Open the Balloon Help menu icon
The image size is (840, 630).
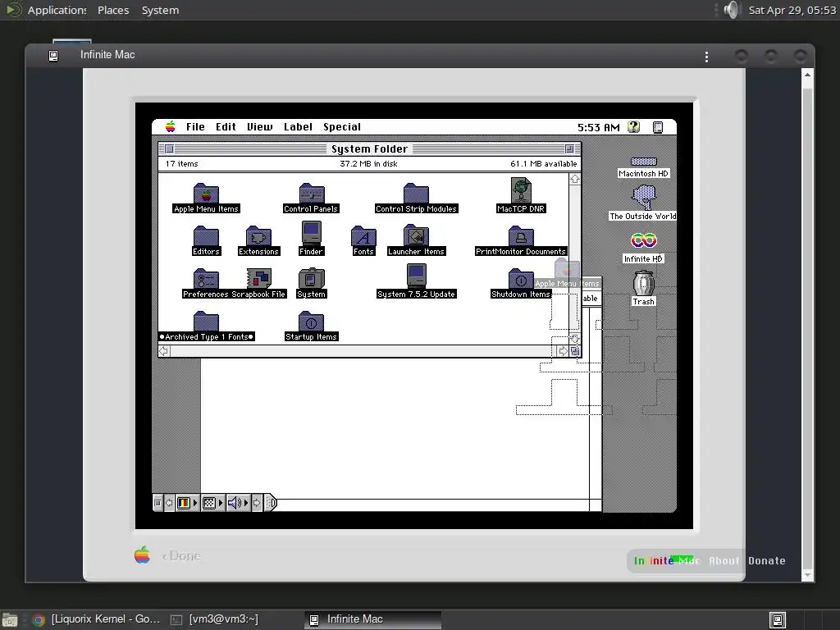click(x=634, y=127)
